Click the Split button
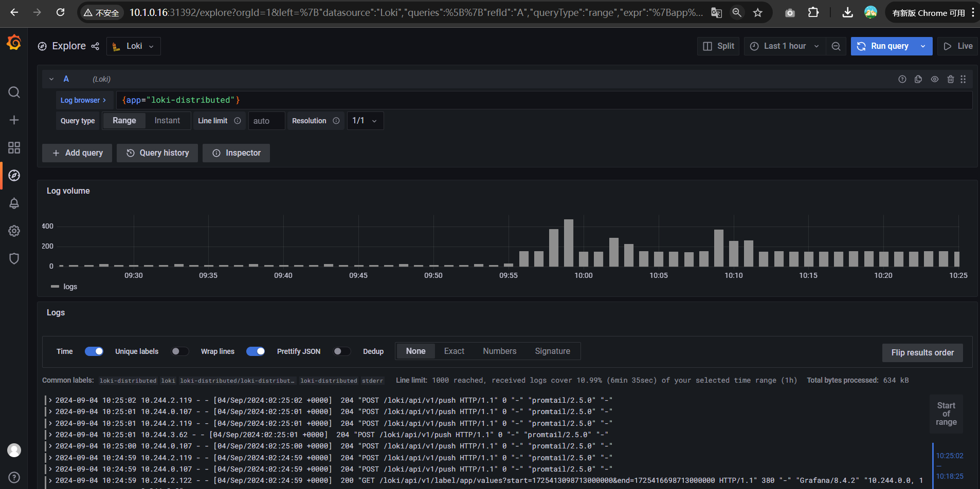Screen dimensions: 980x489 (x=718, y=46)
